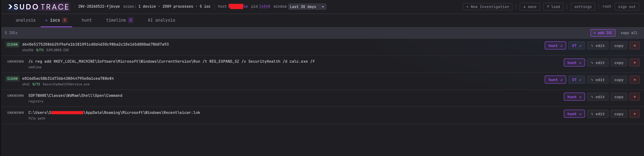Click the 2089 processes scope text
Image resolution: width=644 pixels, height=156 pixels.
[x=178, y=7]
